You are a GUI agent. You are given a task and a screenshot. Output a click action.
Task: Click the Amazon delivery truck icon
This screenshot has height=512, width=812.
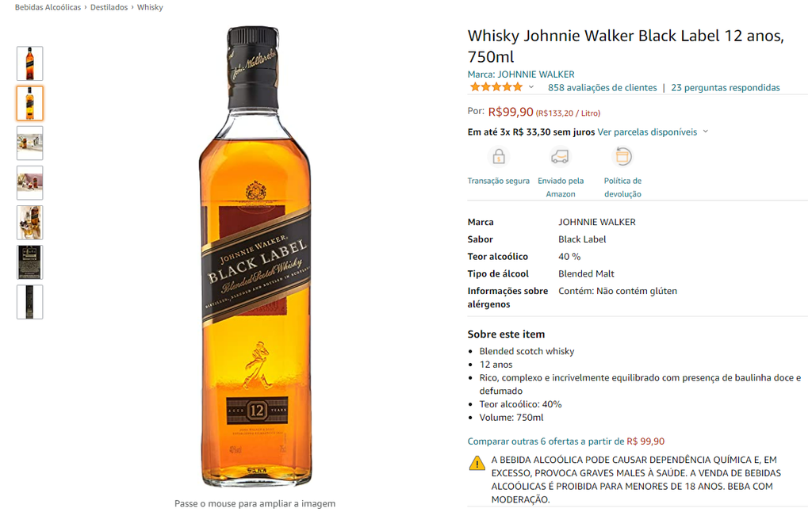point(561,156)
